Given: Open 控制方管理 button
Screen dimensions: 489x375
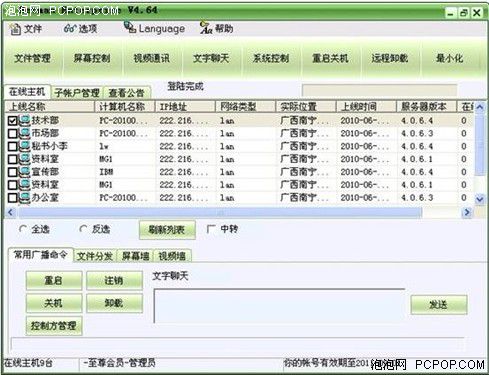Looking at the screenshot, I should 54,326.
